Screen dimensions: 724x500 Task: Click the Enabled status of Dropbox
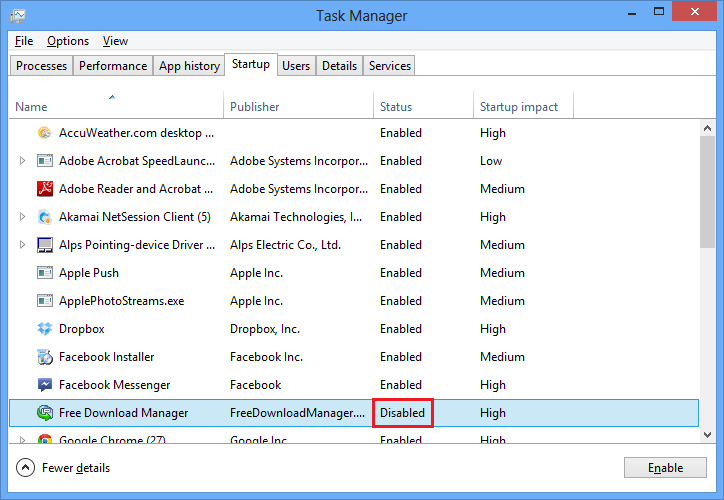(x=401, y=329)
